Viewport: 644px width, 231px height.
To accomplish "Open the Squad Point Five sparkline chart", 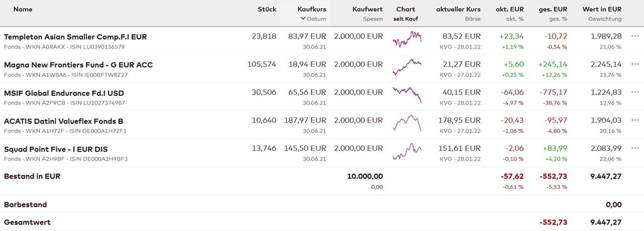I will 407,150.
